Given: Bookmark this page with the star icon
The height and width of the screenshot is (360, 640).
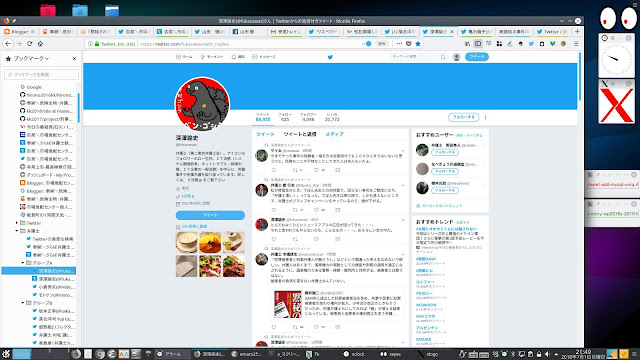Looking at the screenshot, I should [x=418, y=44].
